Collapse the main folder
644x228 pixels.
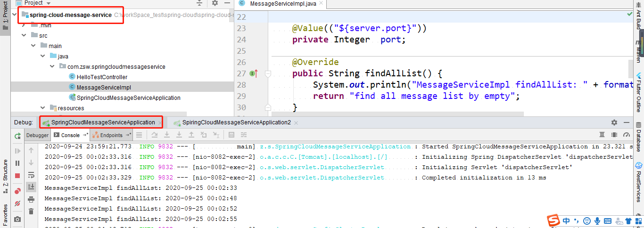point(33,46)
